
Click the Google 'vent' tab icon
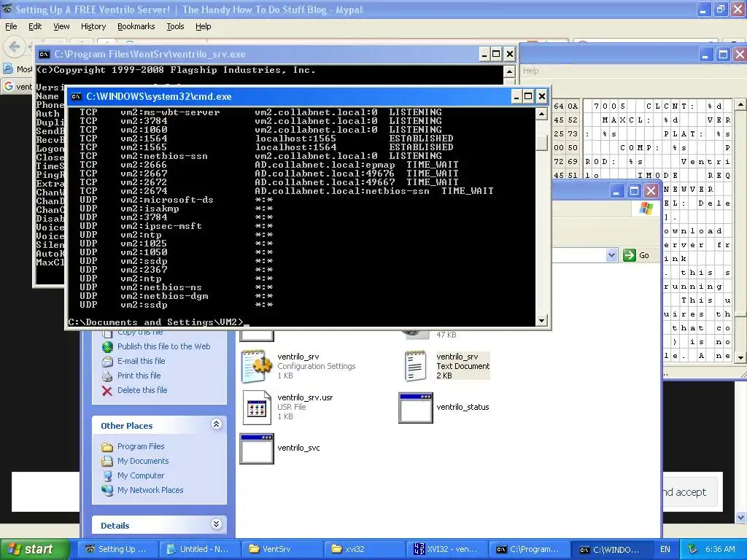coord(9,86)
